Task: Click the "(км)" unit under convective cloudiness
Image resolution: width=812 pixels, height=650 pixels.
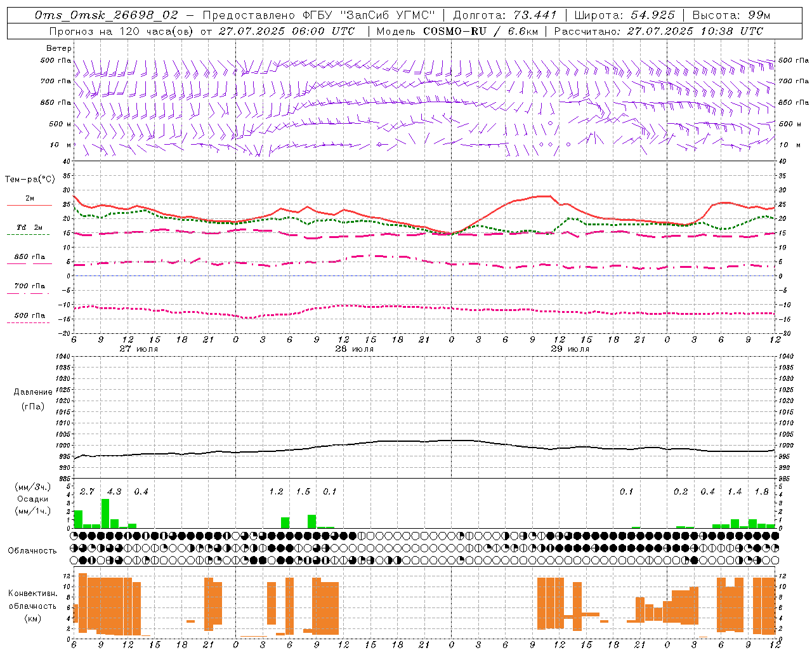Action: tap(32, 618)
